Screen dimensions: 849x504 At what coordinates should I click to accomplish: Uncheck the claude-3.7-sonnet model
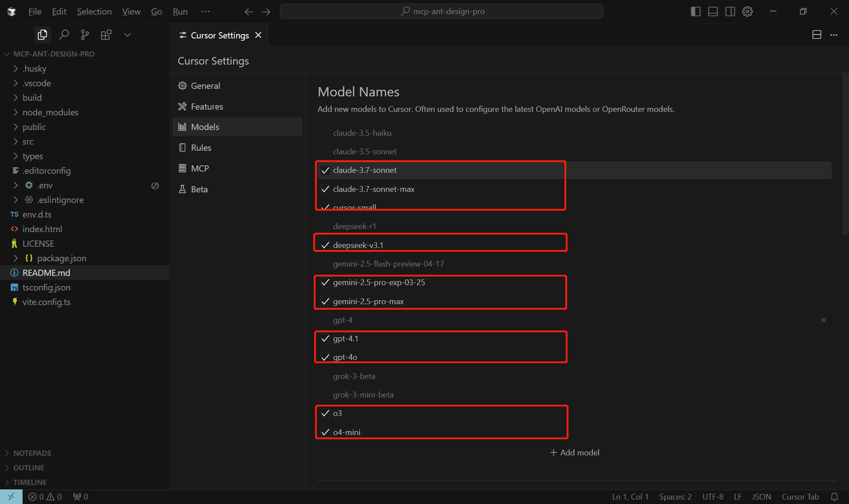point(325,170)
